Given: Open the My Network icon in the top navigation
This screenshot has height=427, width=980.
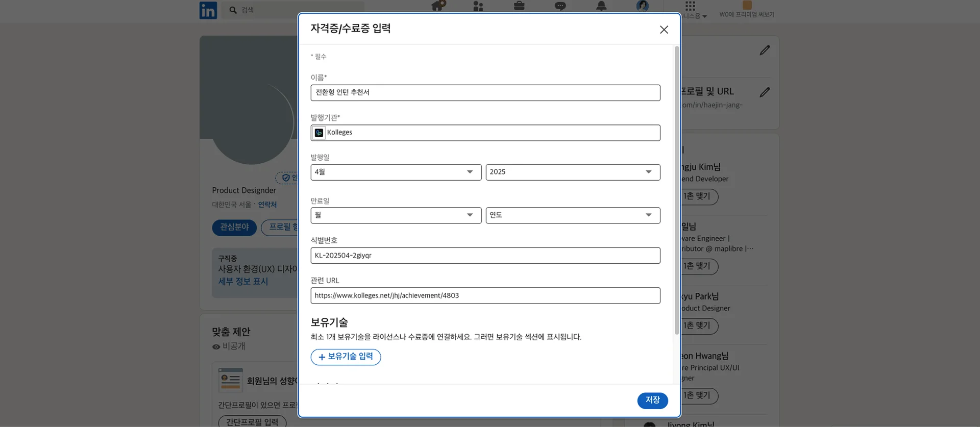Looking at the screenshot, I should tap(478, 6).
